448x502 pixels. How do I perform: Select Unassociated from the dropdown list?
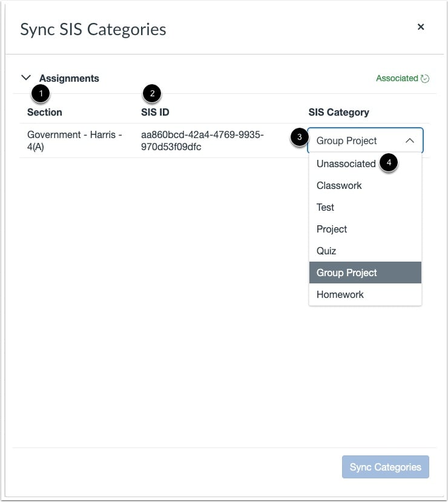click(346, 163)
